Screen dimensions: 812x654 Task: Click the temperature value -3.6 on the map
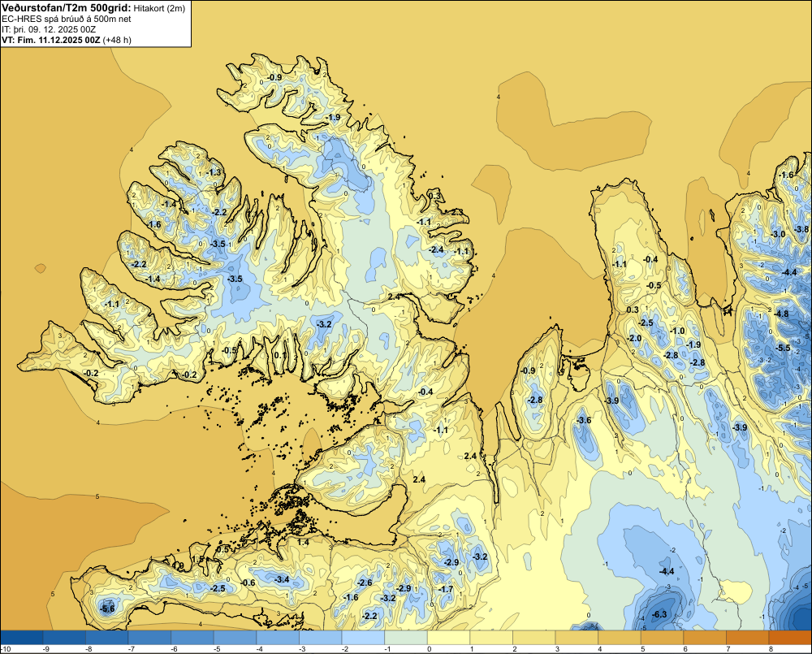(584, 420)
